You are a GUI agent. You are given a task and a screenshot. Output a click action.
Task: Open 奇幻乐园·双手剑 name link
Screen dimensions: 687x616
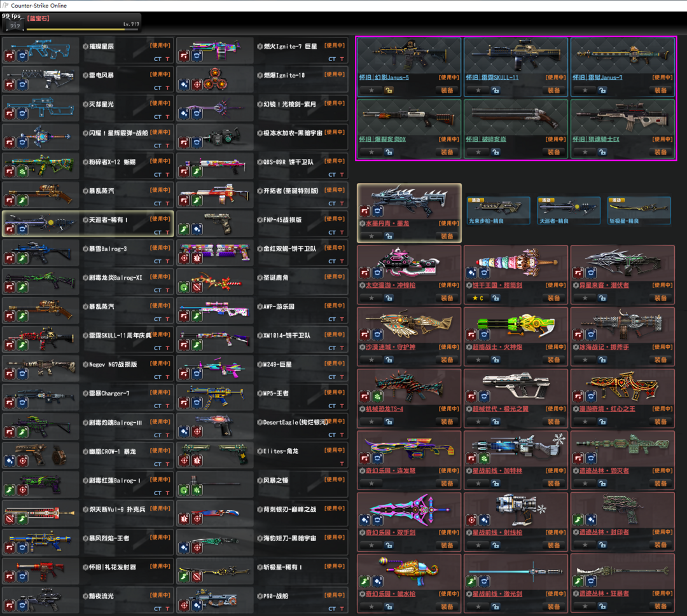click(x=391, y=532)
